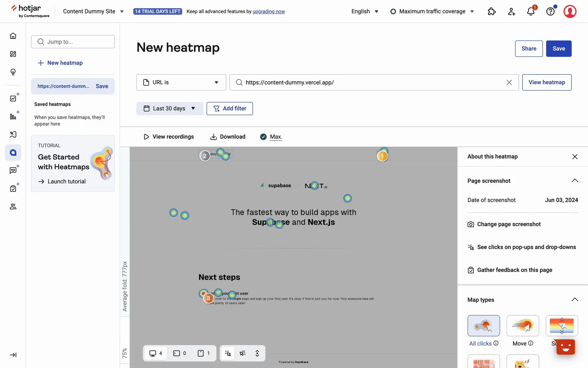588x368 pixels.
Task: Toggle the mobile device filter
Action: point(204,353)
